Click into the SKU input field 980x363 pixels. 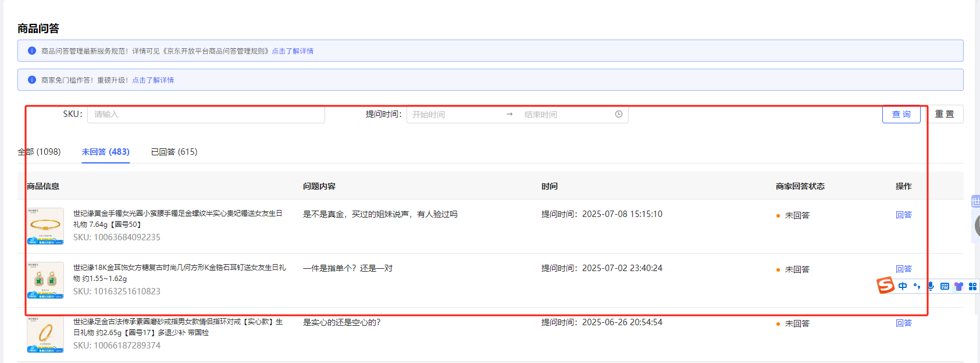pyautogui.click(x=206, y=114)
